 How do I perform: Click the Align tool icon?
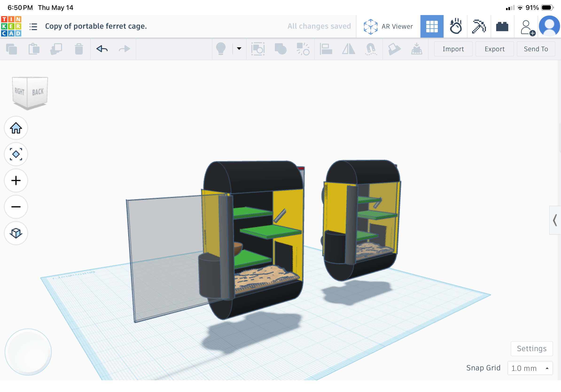[326, 49]
